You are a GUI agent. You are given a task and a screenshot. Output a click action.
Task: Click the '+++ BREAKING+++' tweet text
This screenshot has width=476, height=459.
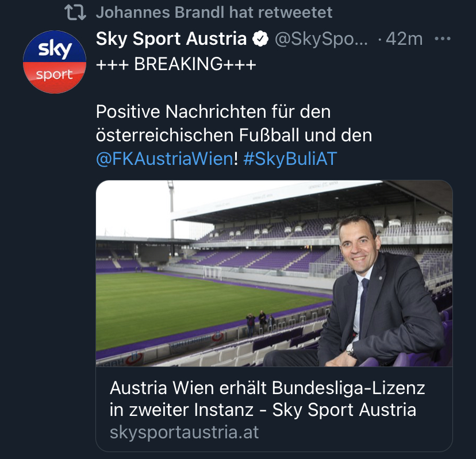point(176,64)
